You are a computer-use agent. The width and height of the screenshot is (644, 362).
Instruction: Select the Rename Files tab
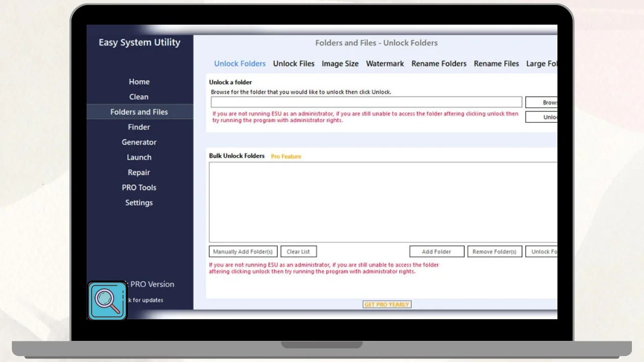click(496, 64)
